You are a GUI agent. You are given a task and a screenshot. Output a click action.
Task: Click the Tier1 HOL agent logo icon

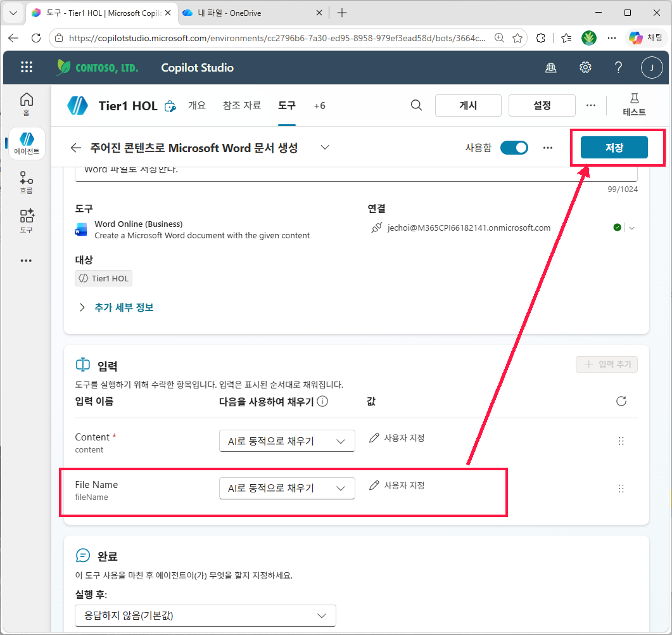click(77, 105)
